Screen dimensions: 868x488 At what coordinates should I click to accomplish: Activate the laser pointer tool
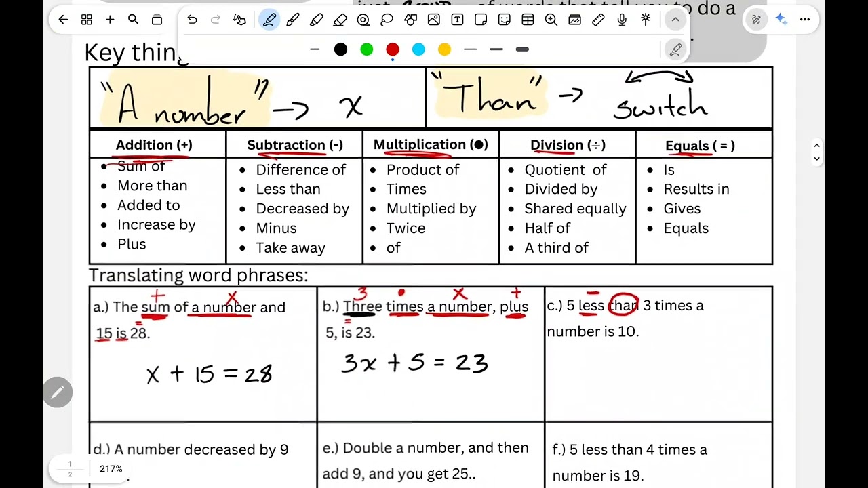click(646, 20)
